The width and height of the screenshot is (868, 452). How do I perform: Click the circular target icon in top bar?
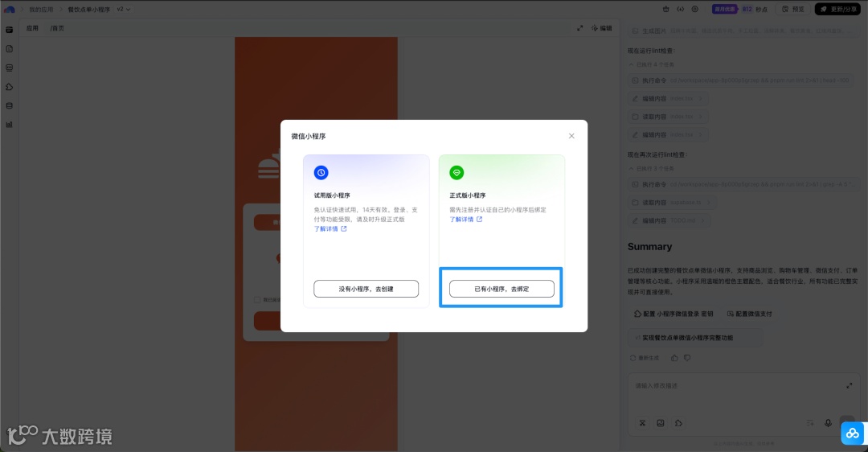[694, 9]
